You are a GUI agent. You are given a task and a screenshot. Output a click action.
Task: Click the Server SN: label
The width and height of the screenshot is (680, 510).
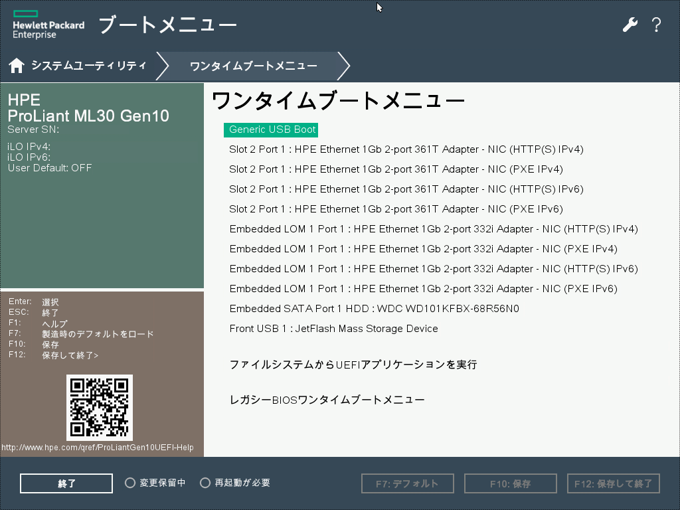coord(33,129)
